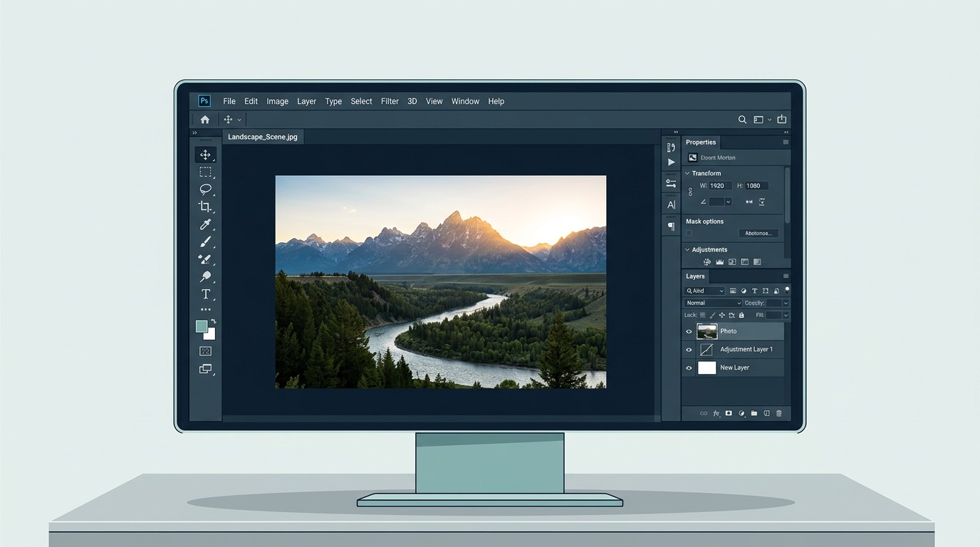Screen dimensions: 980x547
Task: Click the link layers icon
Action: pyautogui.click(x=704, y=413)
